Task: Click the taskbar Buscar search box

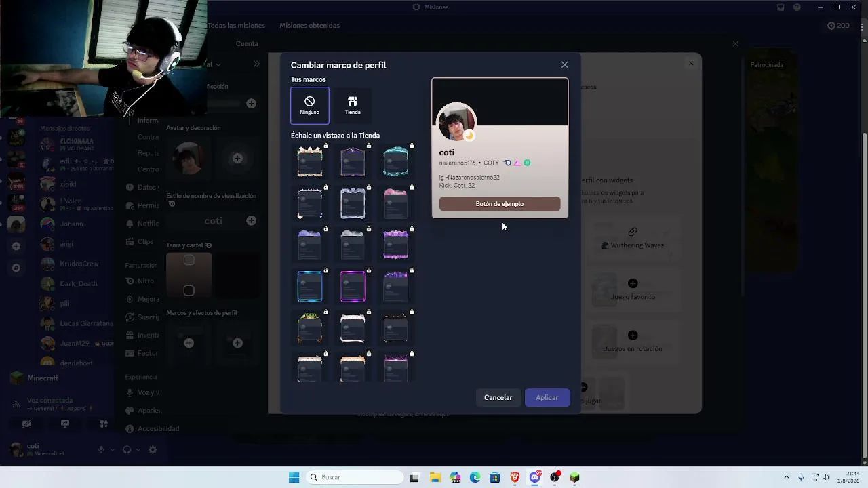Action: (x=355, y=477)
